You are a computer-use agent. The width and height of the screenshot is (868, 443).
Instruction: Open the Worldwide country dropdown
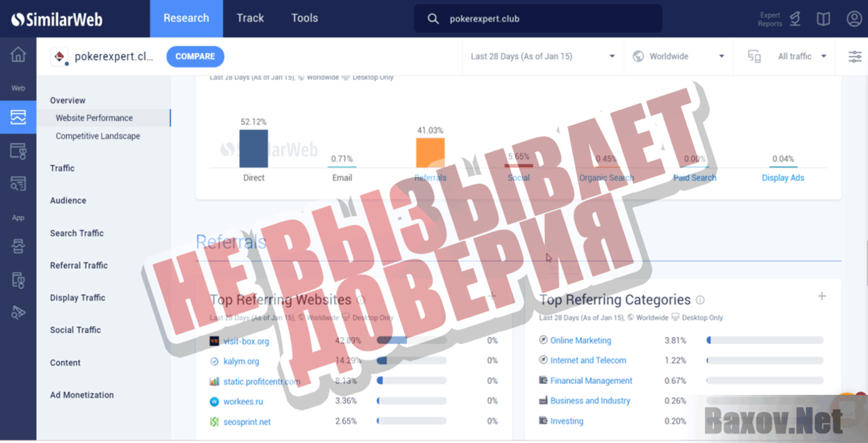[x=679, y=56]
